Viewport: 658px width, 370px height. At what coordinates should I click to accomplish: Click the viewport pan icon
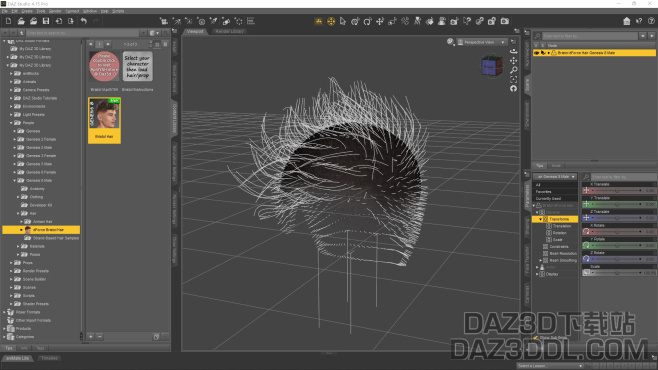click(513, 61)
